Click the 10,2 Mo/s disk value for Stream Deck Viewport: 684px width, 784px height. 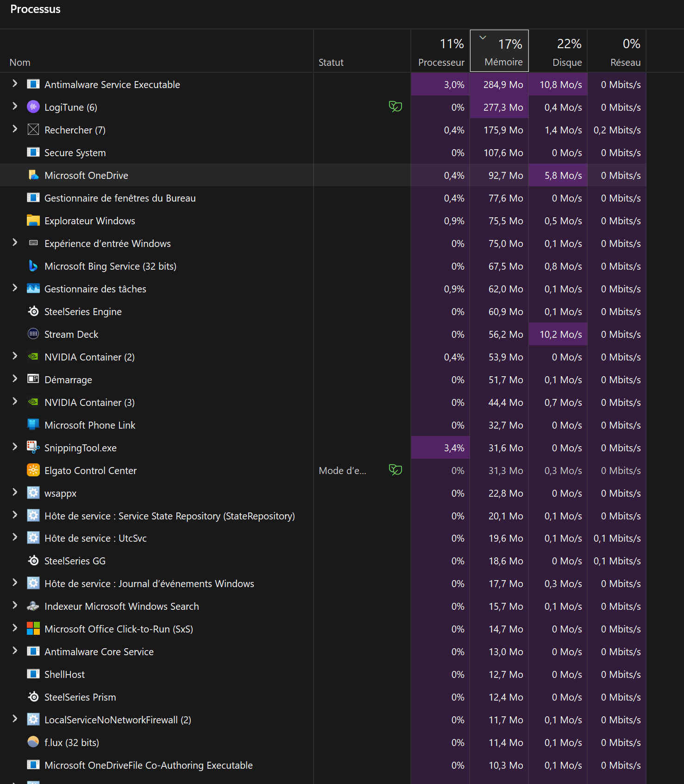(561, 335)
